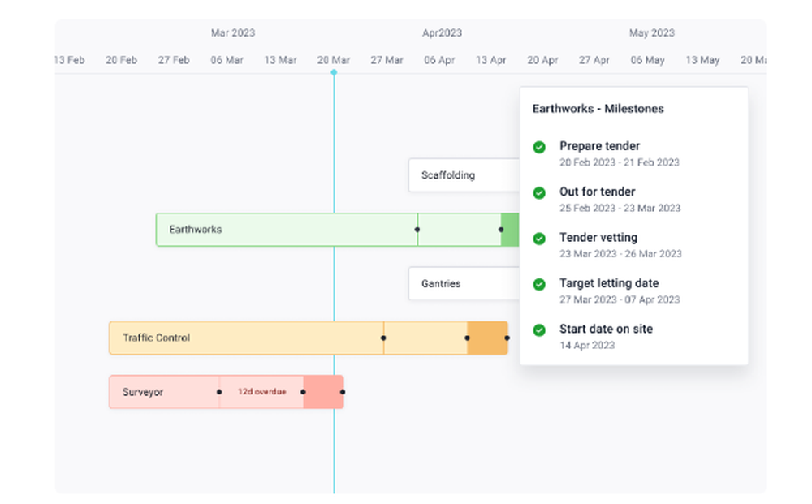Click the blue today marker line handle
812x504 pixels.
[x=334, y=72]
